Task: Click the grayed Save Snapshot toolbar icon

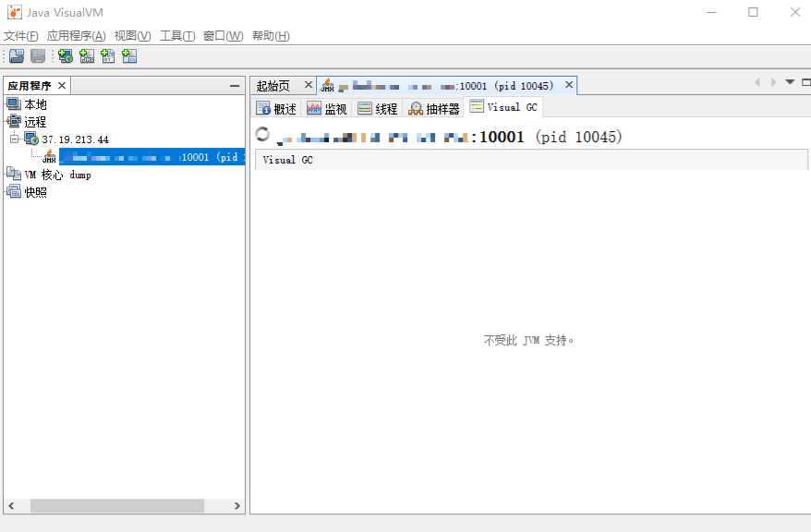Action: click(38, 55)
